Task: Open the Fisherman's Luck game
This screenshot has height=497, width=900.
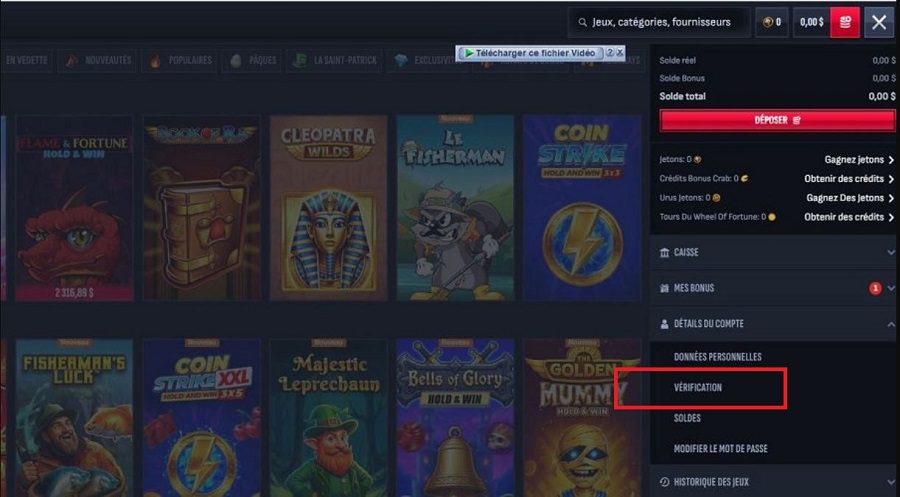Action: click(x=74, y=418)
